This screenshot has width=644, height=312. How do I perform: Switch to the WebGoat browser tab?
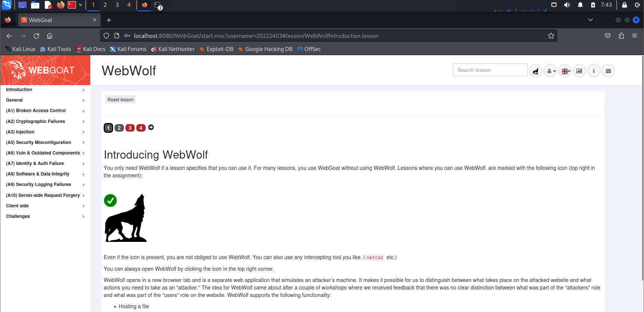click(x=59, y=20)
